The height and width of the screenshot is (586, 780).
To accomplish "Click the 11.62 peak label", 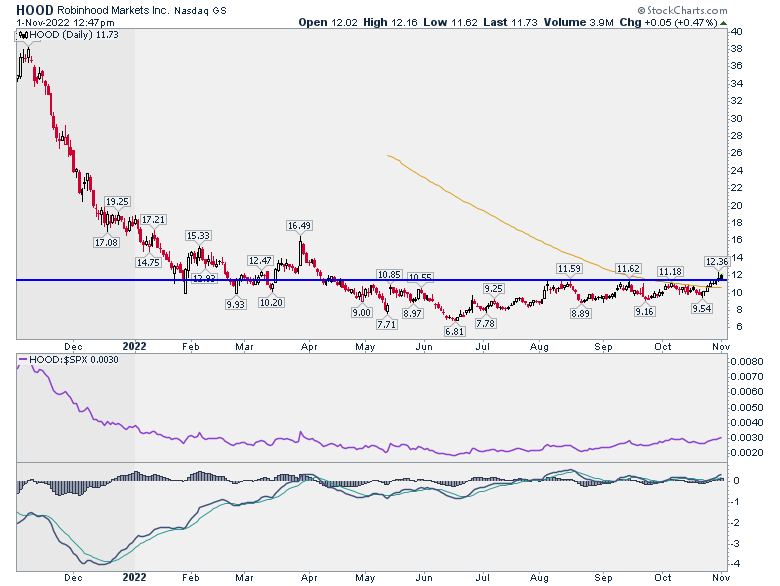I will pos(628,269).
